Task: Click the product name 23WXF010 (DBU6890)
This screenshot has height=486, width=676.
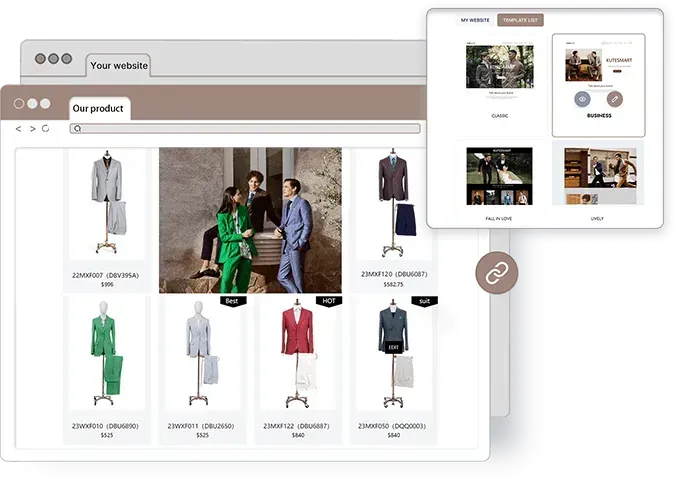Action: [x=105, y=426]
